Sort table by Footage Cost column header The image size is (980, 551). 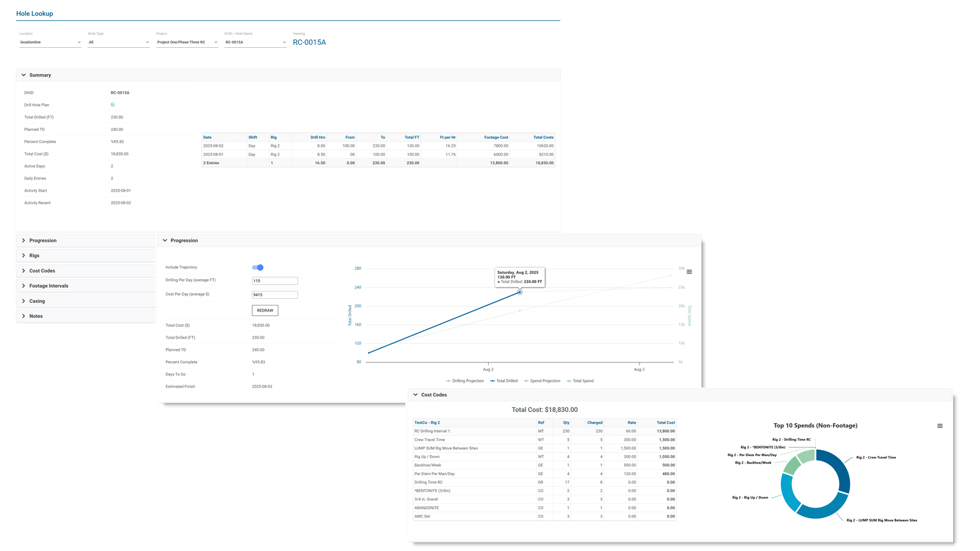tap(496, 137)
